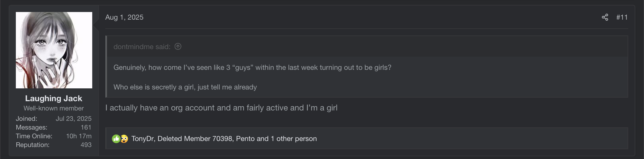Click the shocked emoji reaction icon
Screen dimensions: 644x159
click(124, 139)
